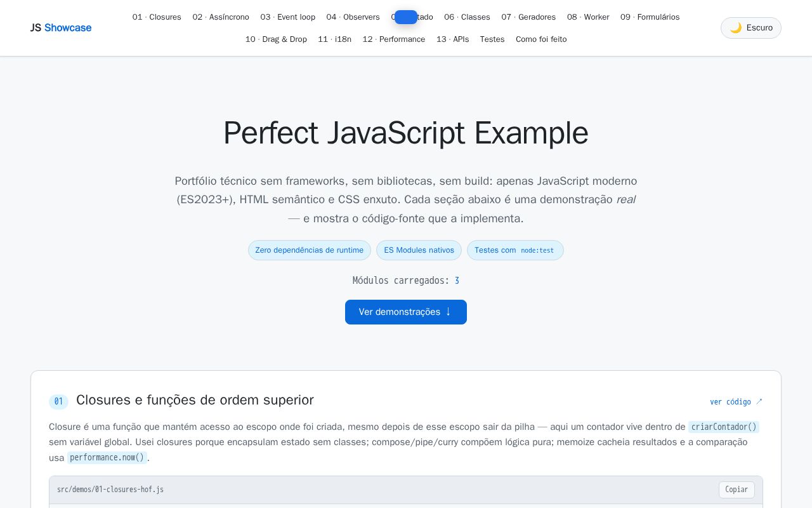Click the performance.now() inline code
The image size is (812, 508).
coord(107,457)
